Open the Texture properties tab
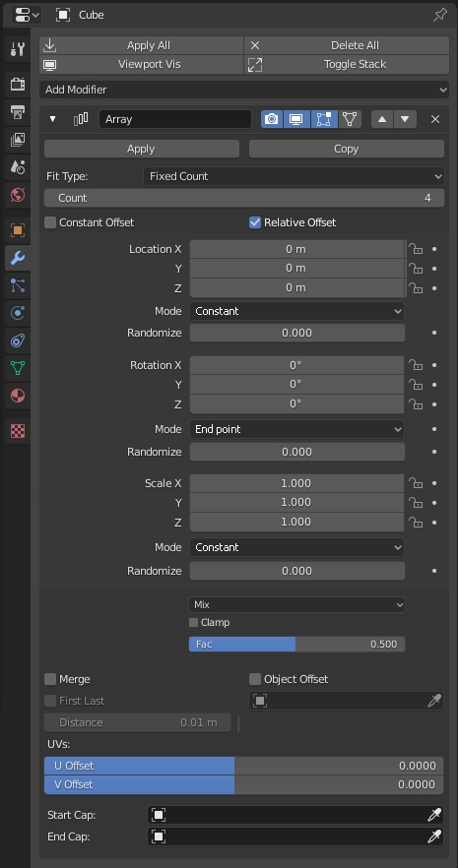 (17, 431)
